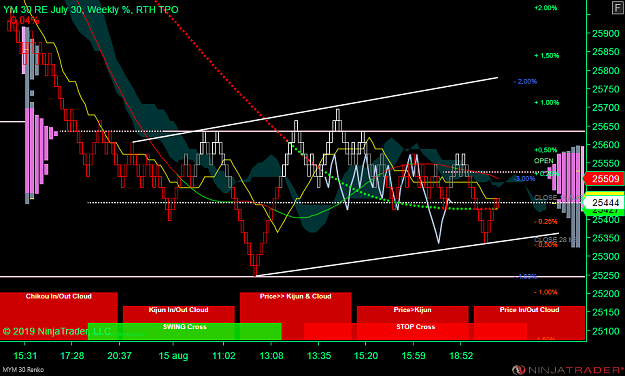625x376 pixels.
Task: Select the red 25509 price marker
Action: click(x=603, y=179)
